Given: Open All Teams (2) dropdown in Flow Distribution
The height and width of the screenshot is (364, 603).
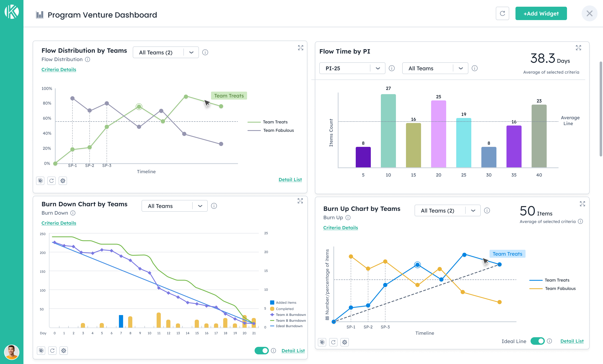Looking at the screenshot, I should 165,52.
